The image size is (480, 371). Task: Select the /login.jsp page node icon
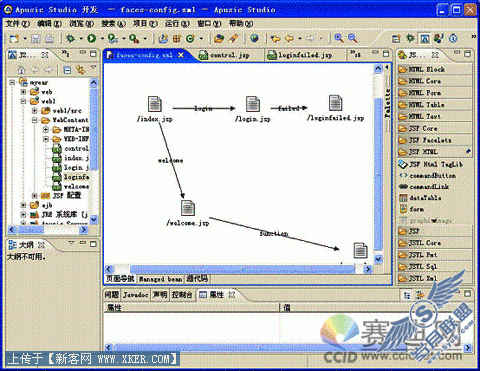pyautogui.click(x=253, y=104)
